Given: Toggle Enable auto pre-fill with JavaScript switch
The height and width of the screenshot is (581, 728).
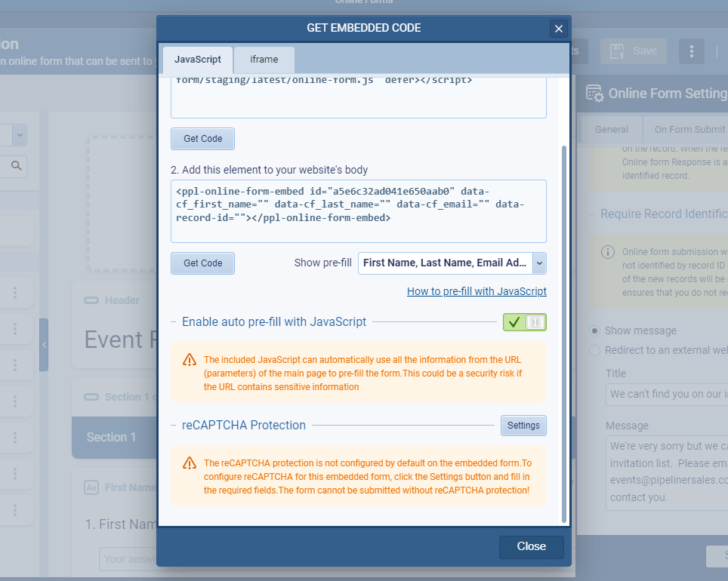Looking at the screenshot, I should coord(524,322).
